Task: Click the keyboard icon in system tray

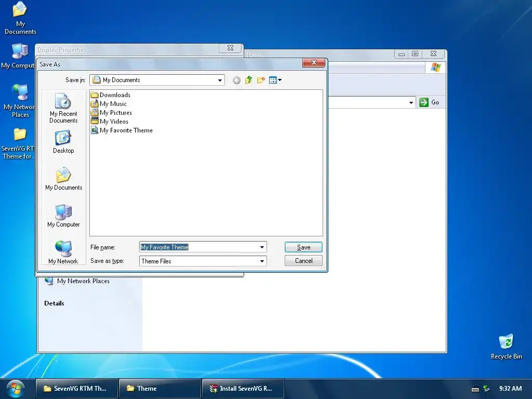Action: pyautogui.click(x=475, y=389)
